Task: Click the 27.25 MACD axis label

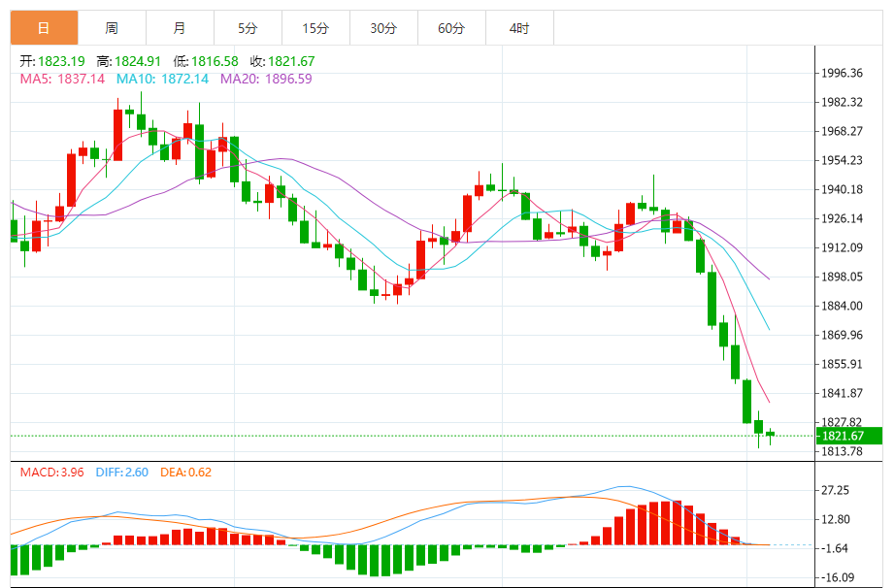Action: point(836,490)
